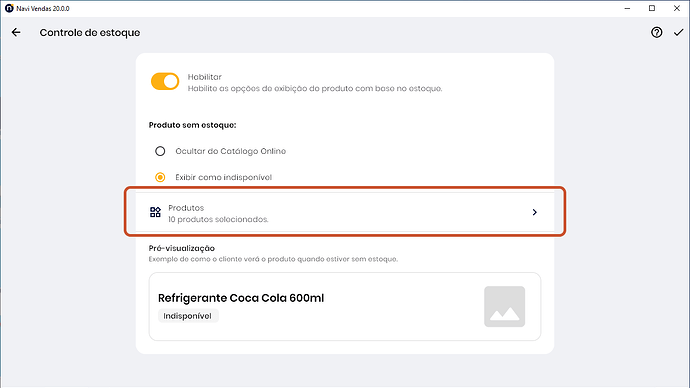Click the Controle de estoque heading
The width and height of the screenshot is (690, 388).
click(x=90, y=33)
